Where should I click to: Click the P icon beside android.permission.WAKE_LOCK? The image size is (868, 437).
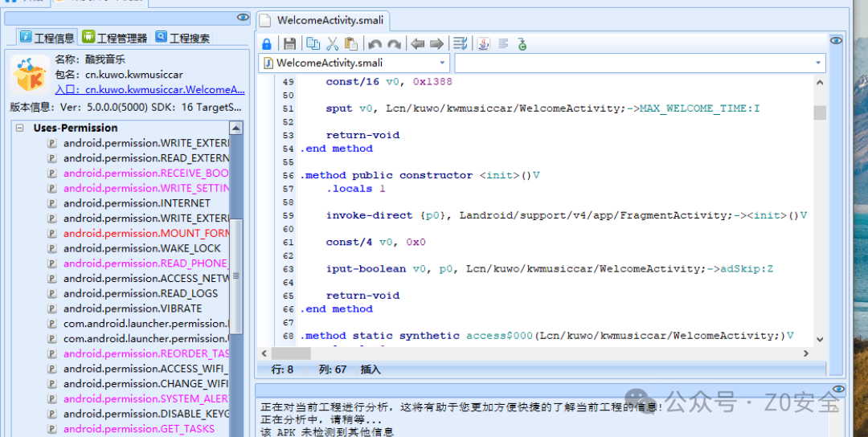tap(52, 248)
